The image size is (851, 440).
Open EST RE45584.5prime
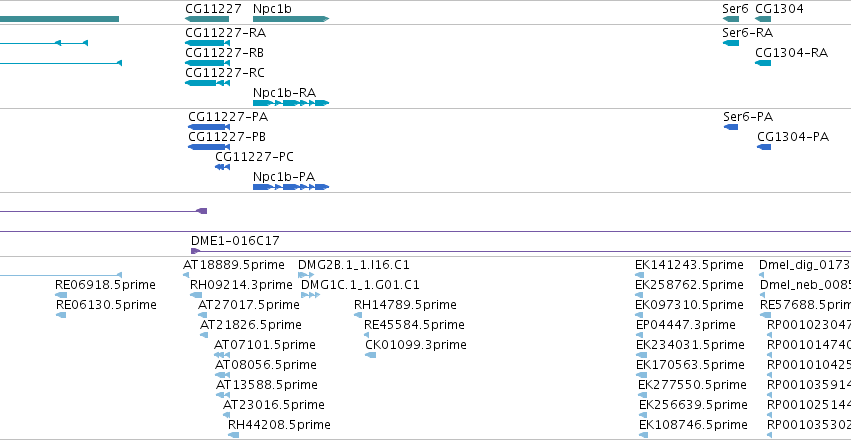[x=366, y=335]
